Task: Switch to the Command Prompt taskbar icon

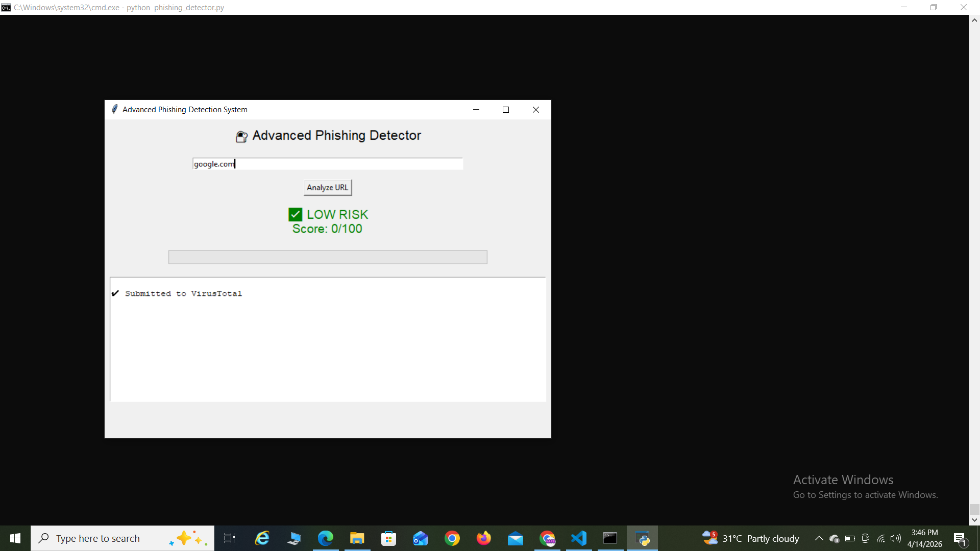Action: point(610,538)
